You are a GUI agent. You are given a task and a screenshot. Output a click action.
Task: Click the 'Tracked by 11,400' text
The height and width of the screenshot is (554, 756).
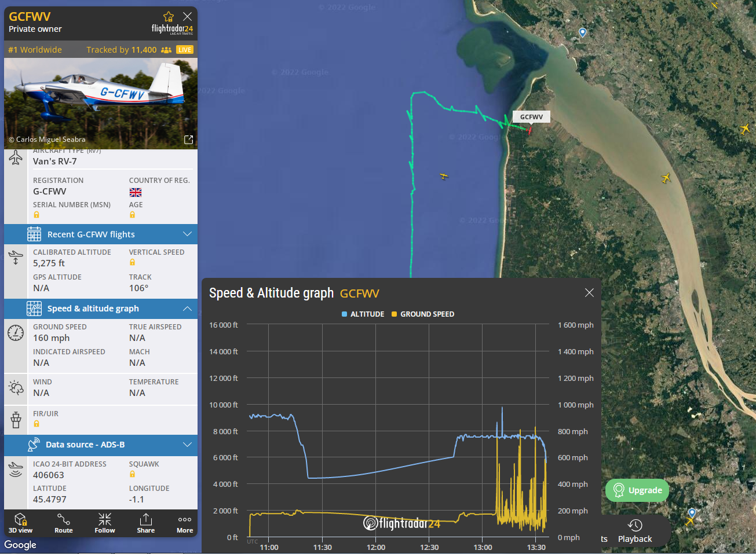(x=122, y=50)
